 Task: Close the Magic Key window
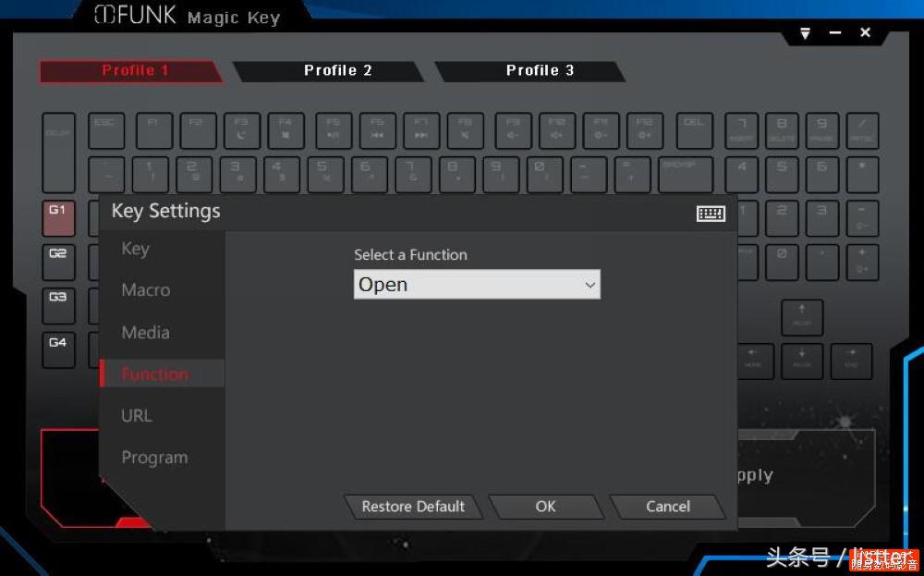click(865, 33)
